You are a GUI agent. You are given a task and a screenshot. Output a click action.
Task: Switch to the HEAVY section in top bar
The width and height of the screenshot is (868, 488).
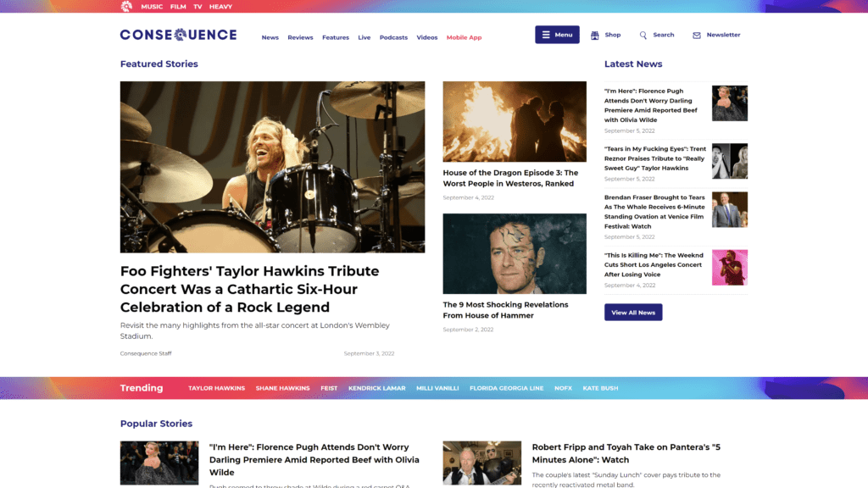[220, 7]
